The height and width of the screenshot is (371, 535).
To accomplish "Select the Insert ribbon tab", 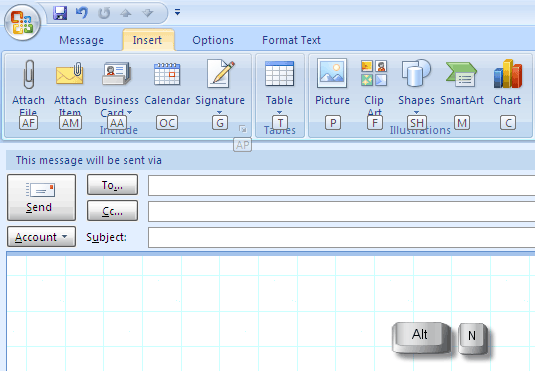I will coord(147,40).
